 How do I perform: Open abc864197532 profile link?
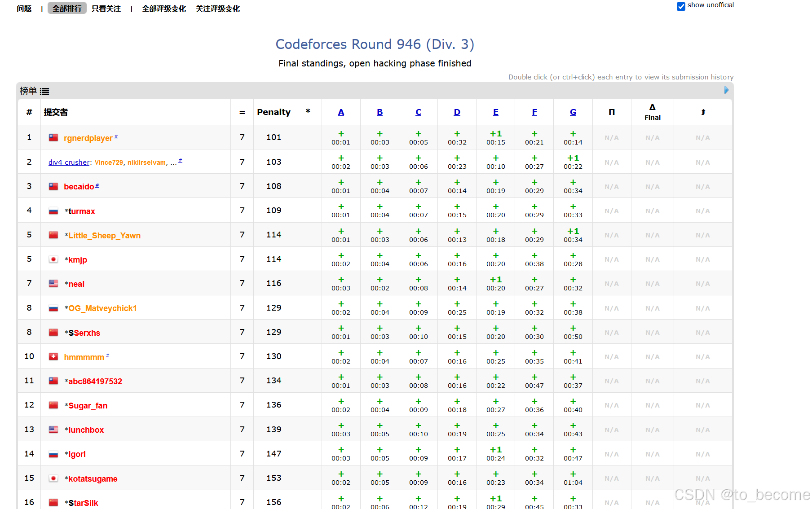click(x=95, y=382)
